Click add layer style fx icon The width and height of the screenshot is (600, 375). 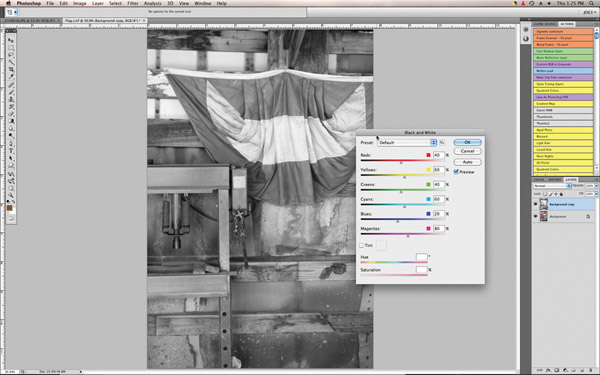(x=548, y=370)
